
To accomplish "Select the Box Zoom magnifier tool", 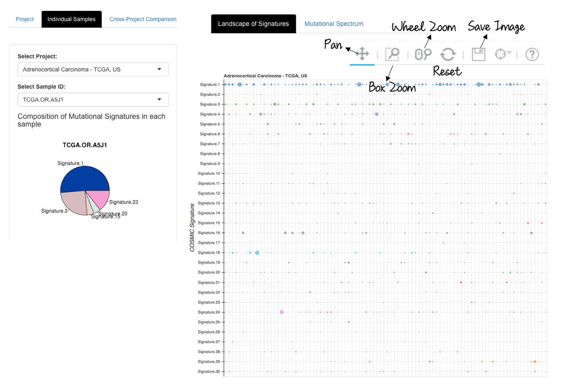I will coord(392,54).
